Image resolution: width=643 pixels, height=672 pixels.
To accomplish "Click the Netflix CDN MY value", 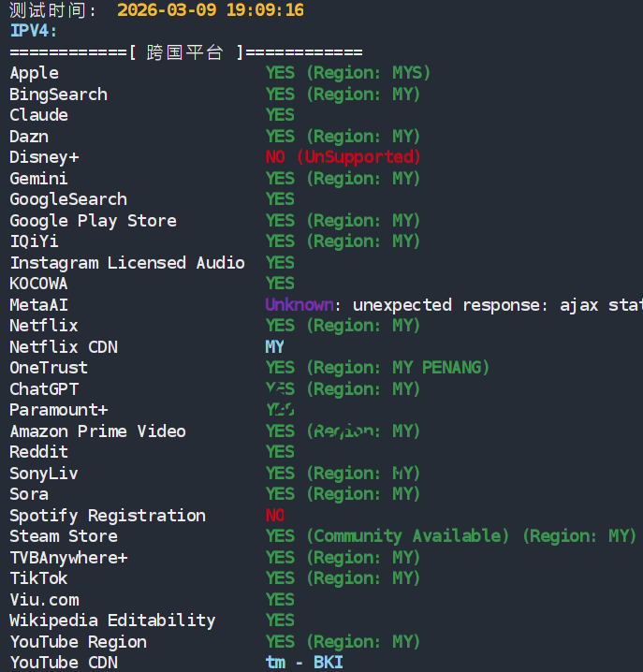I will 274,347.
